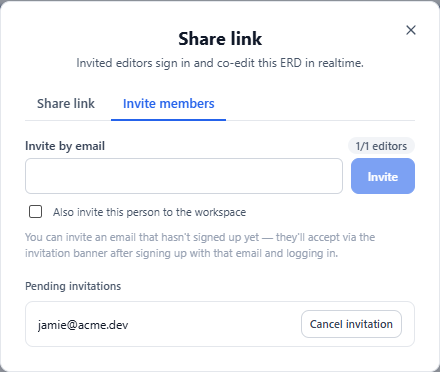Close the Share link dialog
This screenshot has width=440, height=372.
click(x=411, y=30)
